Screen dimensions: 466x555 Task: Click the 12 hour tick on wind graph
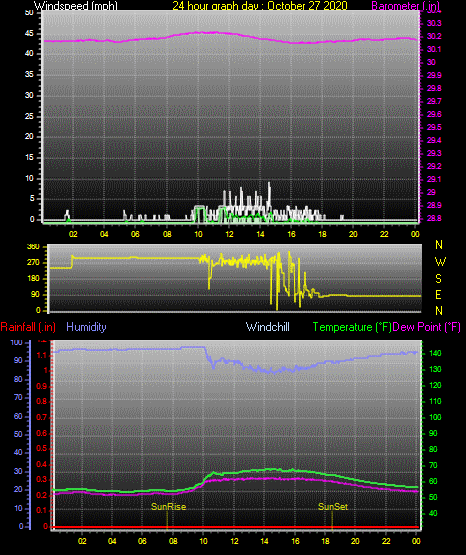click(x=229, y=234)
